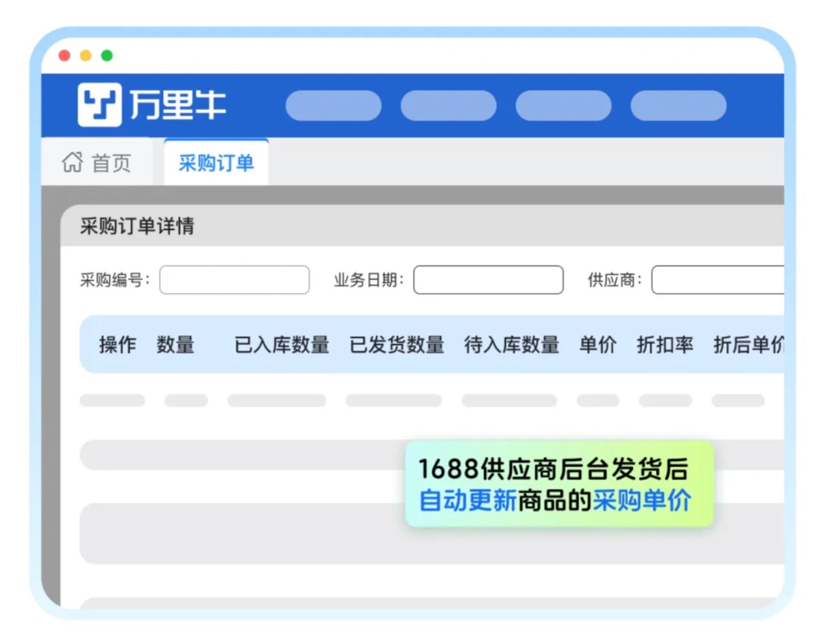Click the 万里牛 brand name text
This screenshot has height=644, width=828.
pos(178,105)
